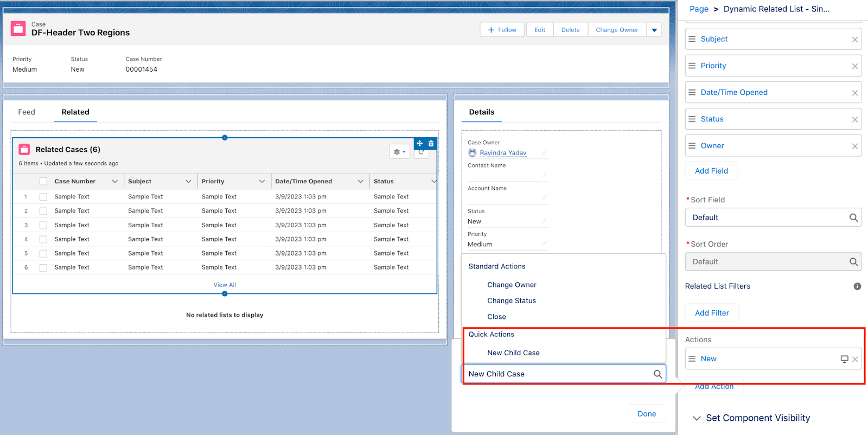Toggle the select-all checkbox in the table header

pyautogui.click(x=43, y=182)
